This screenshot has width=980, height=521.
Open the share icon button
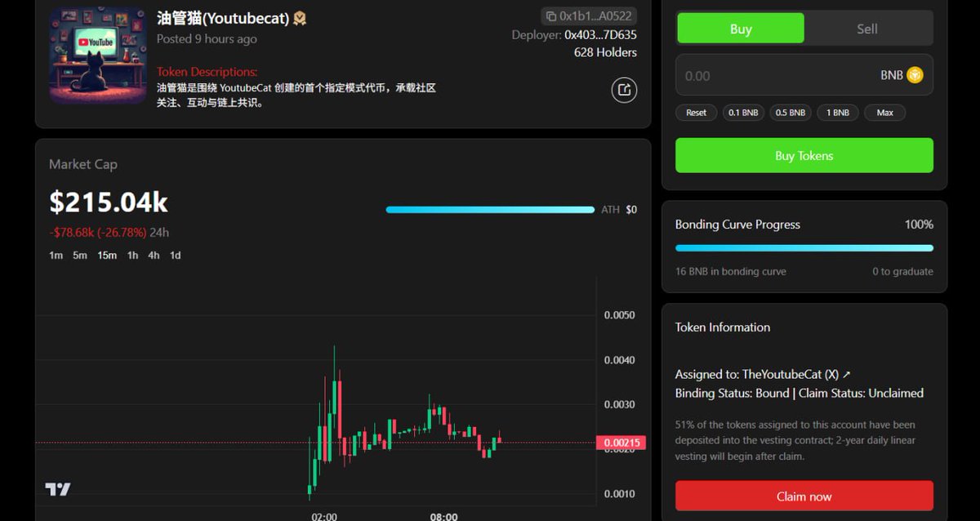(624, 90)
